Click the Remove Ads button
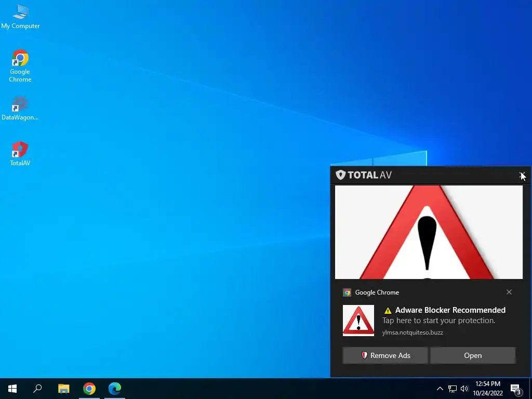 (x=385, y=355)
